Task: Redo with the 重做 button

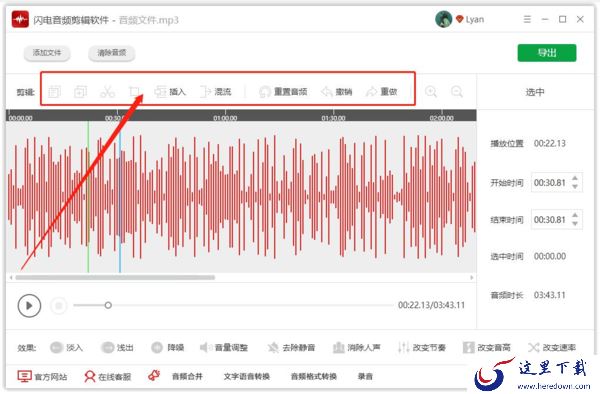Action: click(x=382, y=92)
